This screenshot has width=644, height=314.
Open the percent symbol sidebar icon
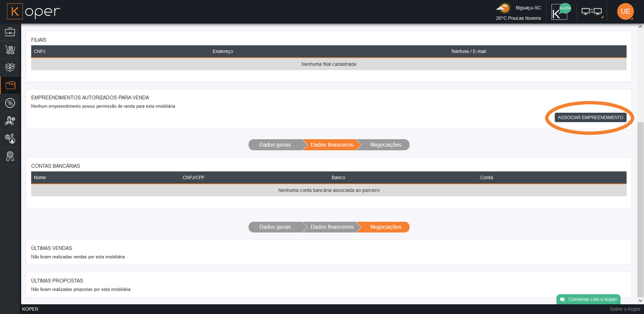pyautogui.click(x=10, y=103)
